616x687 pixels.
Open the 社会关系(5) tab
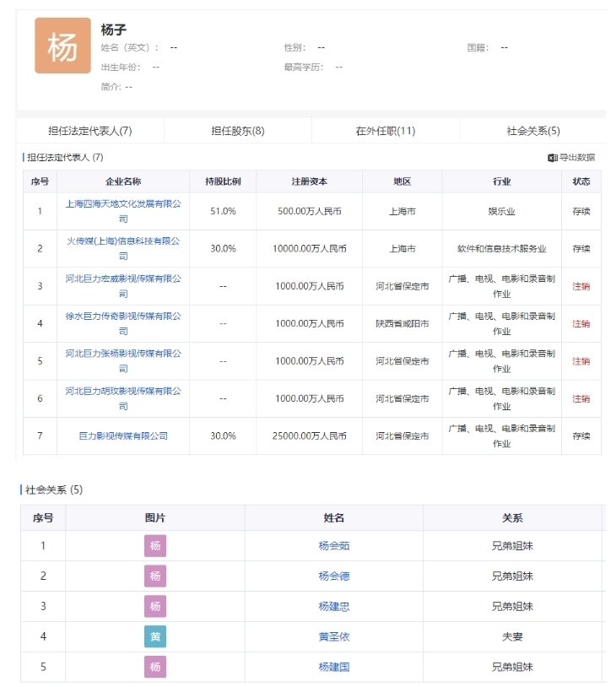click(533, 131)
